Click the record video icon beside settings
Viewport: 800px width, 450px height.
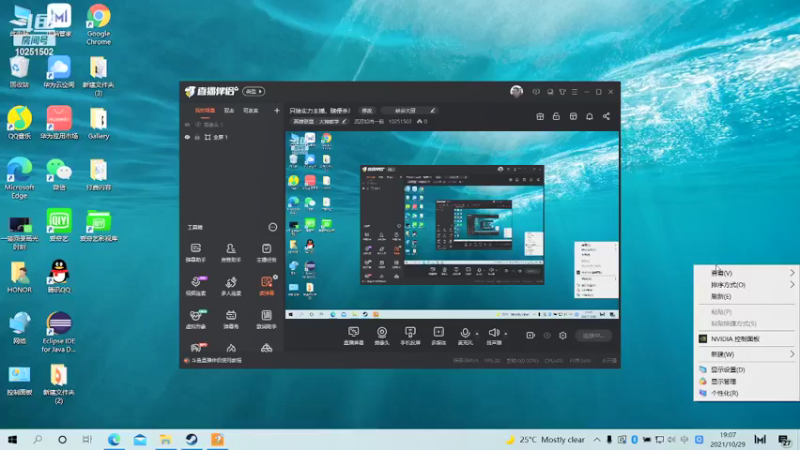531,335
